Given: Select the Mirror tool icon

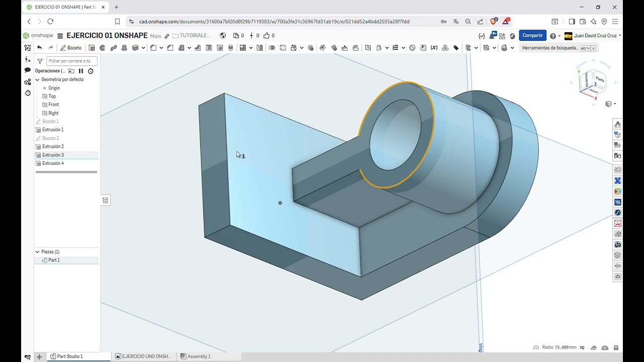Looking at the screenshot, I should pyautogui.click(x=260, y=48).
